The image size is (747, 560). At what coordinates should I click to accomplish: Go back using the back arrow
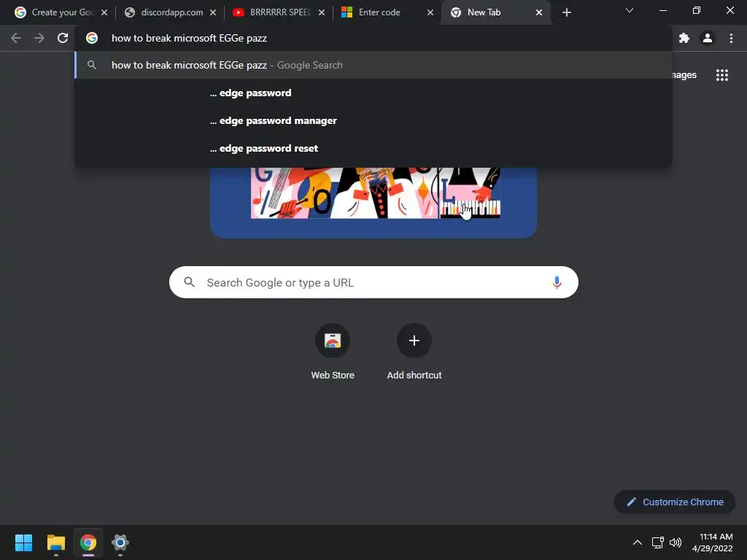(x=16, y=38)
